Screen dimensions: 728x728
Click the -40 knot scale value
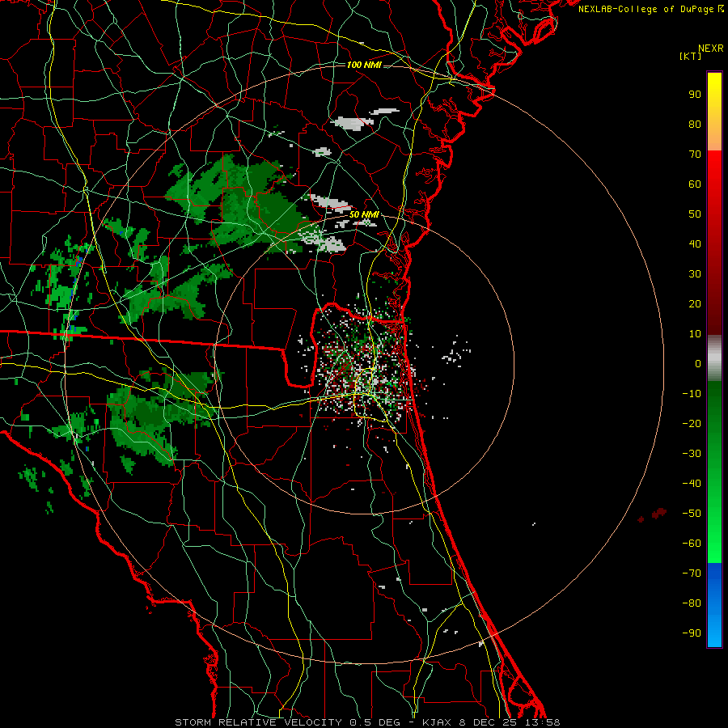692,484
